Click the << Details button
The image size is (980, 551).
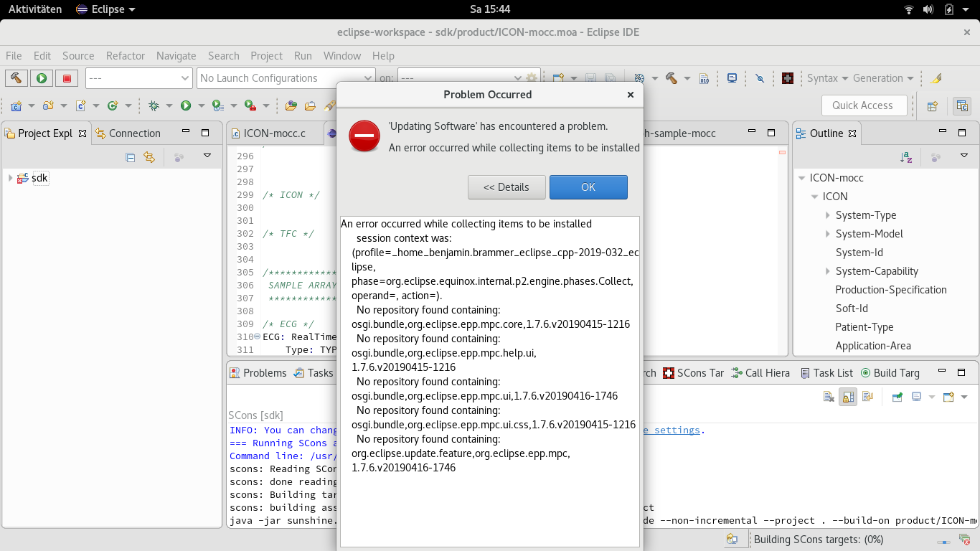[507, 187]
